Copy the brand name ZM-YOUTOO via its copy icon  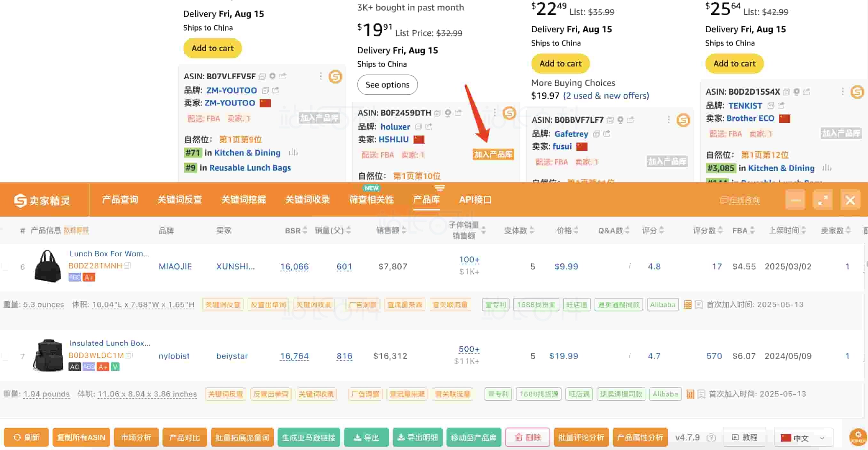(x=265, y=90)
